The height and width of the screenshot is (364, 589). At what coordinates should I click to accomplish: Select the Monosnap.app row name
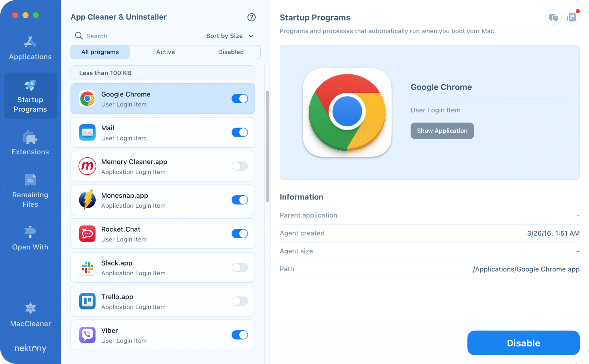[x=125, y=196]
